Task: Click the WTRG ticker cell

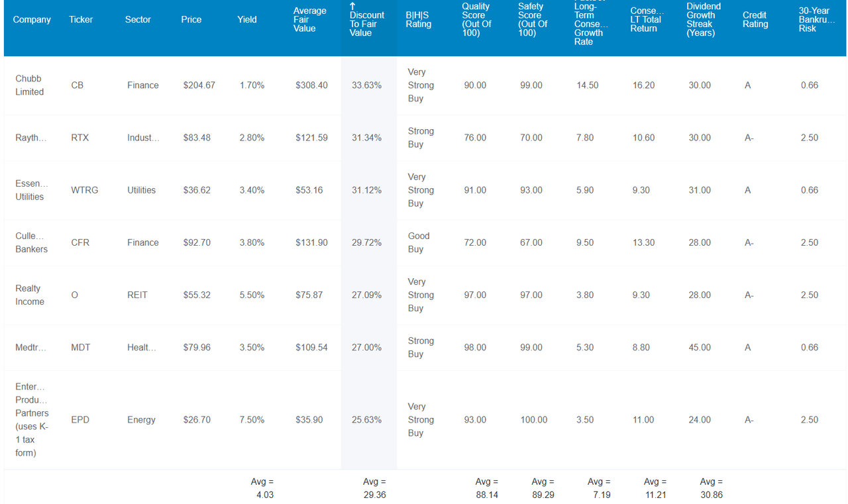Action: (x=85, y=190)
